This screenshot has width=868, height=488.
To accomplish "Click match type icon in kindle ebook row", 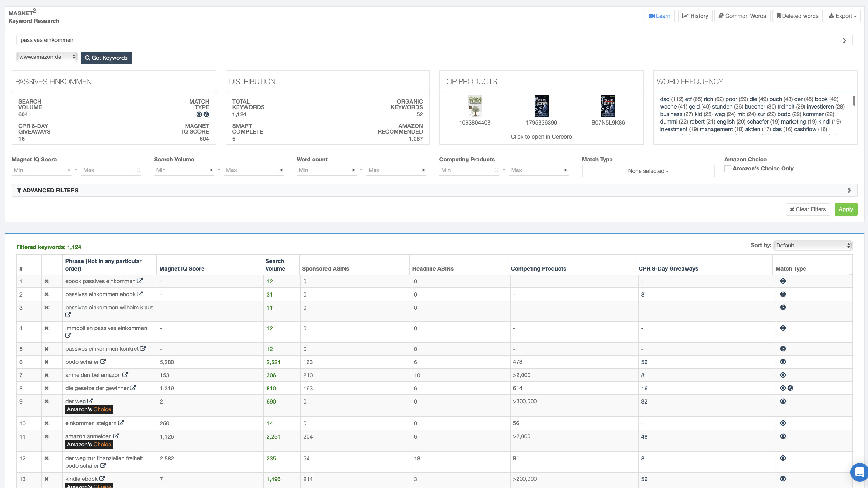I will click(x=783, y=479).
